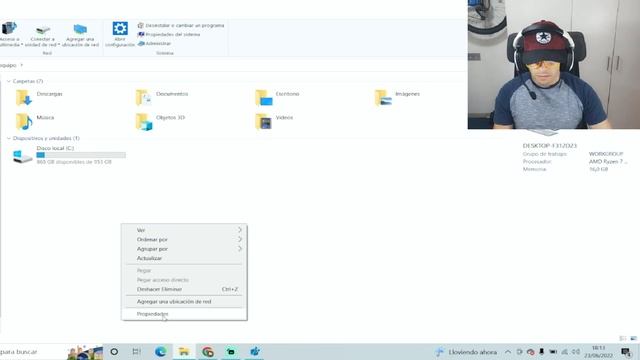
Task: Select the Objetos 3D folder icon
Action: (143, 122)
